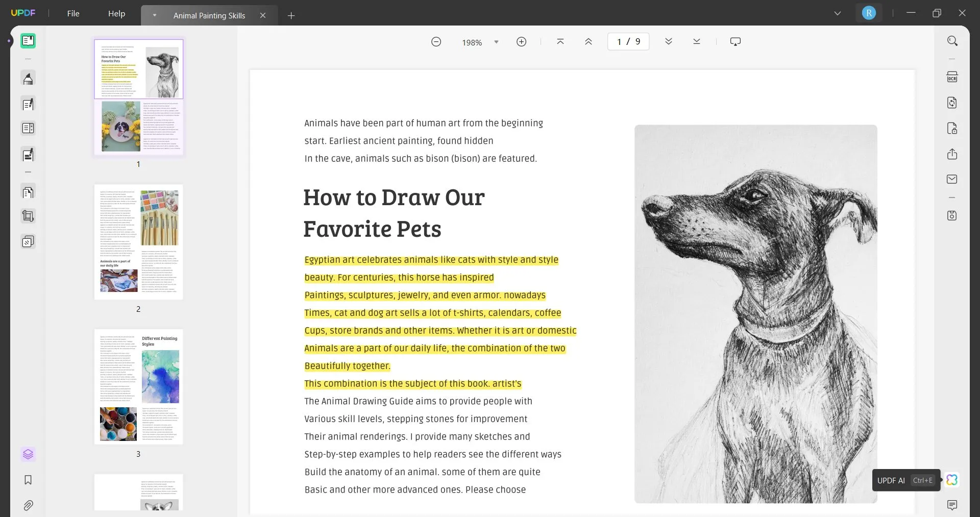Expand the zoom level dropdown
This screenshot has width=980, height=517.
(x=496, y=42)
